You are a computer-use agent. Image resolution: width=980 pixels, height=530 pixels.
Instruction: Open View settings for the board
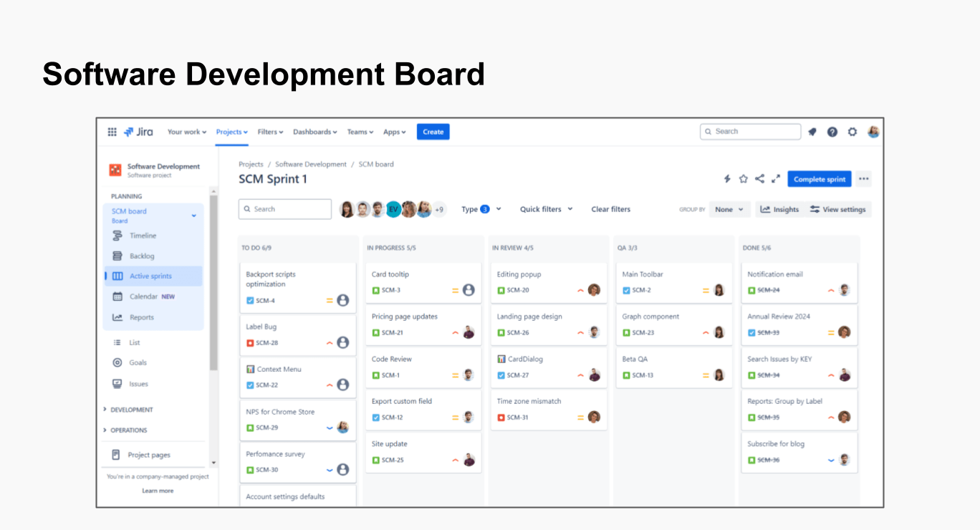837,209
